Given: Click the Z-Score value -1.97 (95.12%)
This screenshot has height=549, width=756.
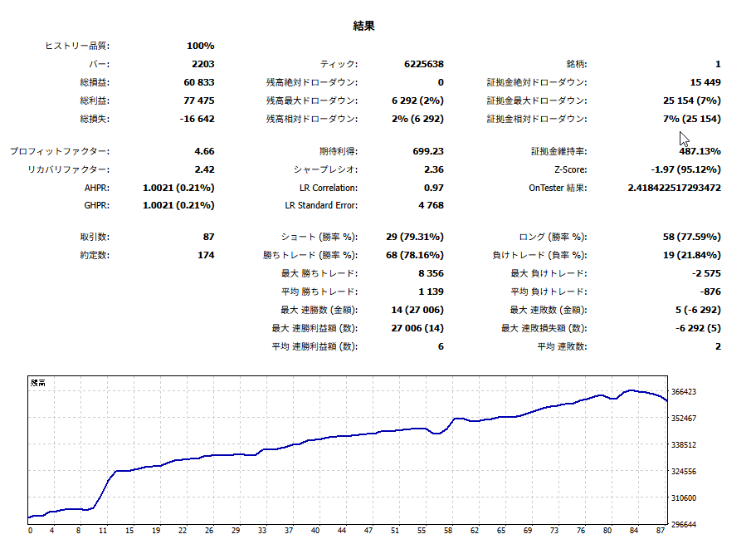Looking at the screenshot, I should pyautogui.click(x=685, y=169).
